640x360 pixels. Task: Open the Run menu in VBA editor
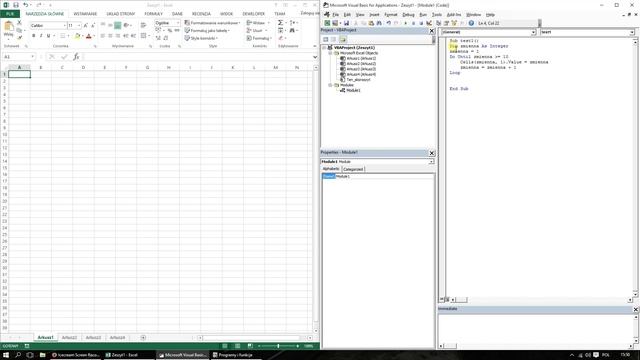(423, 15)
